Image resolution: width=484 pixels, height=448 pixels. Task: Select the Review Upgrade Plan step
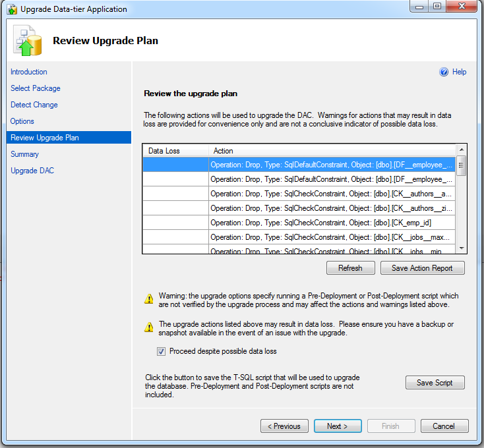coord(69,138)
